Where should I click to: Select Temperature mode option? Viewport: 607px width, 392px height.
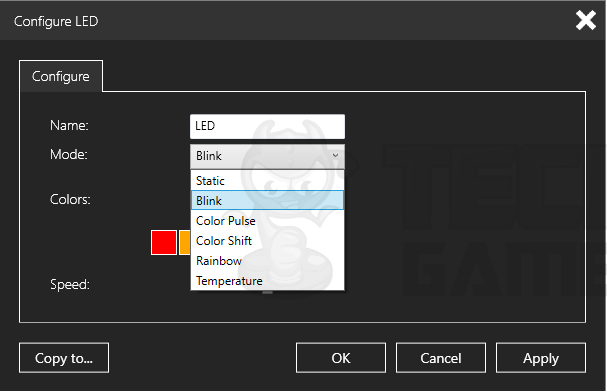[x=267, y=281]
